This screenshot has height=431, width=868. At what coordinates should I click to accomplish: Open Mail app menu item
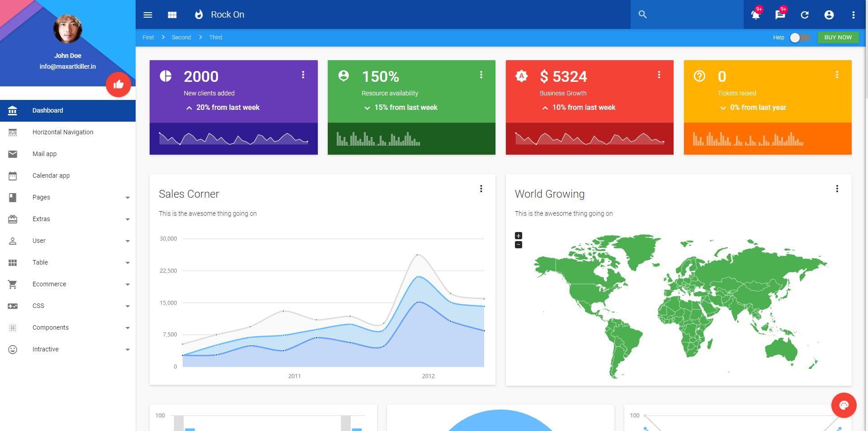point(68,154)
